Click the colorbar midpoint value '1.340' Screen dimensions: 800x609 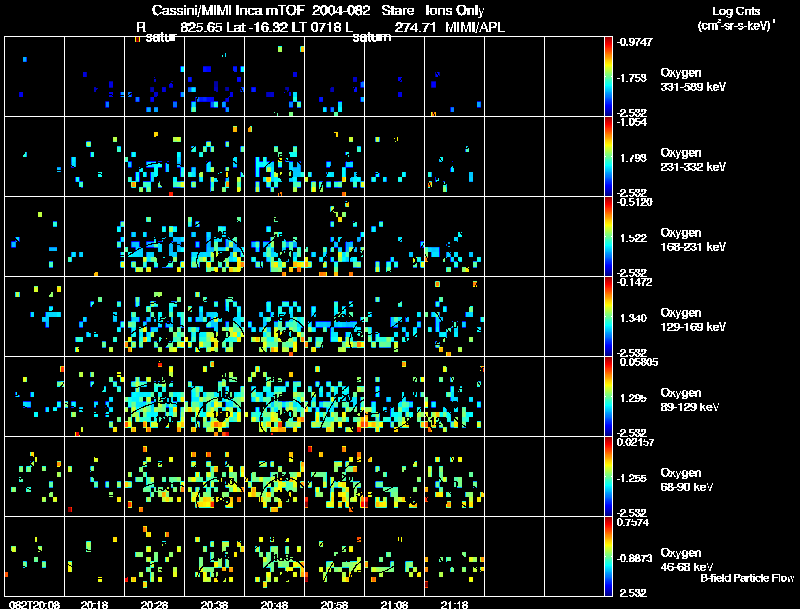[x=633, y=318]
